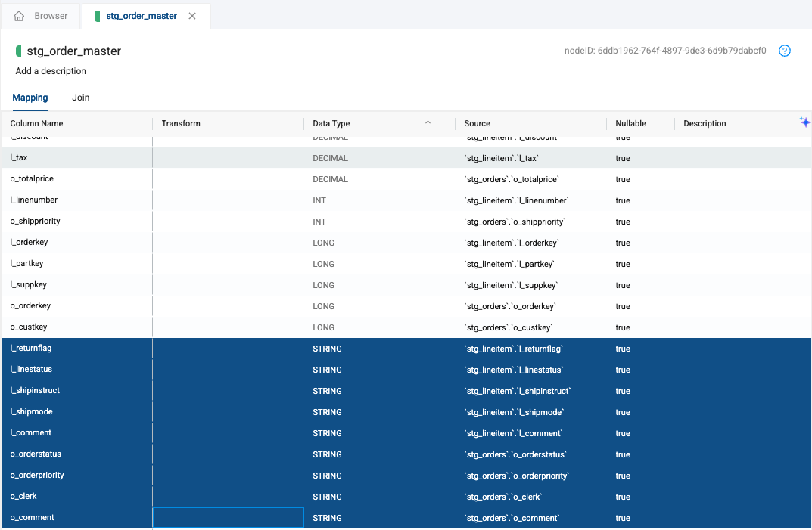Click source `stg_orders`.`o_comment`

[x=512, y=518]
